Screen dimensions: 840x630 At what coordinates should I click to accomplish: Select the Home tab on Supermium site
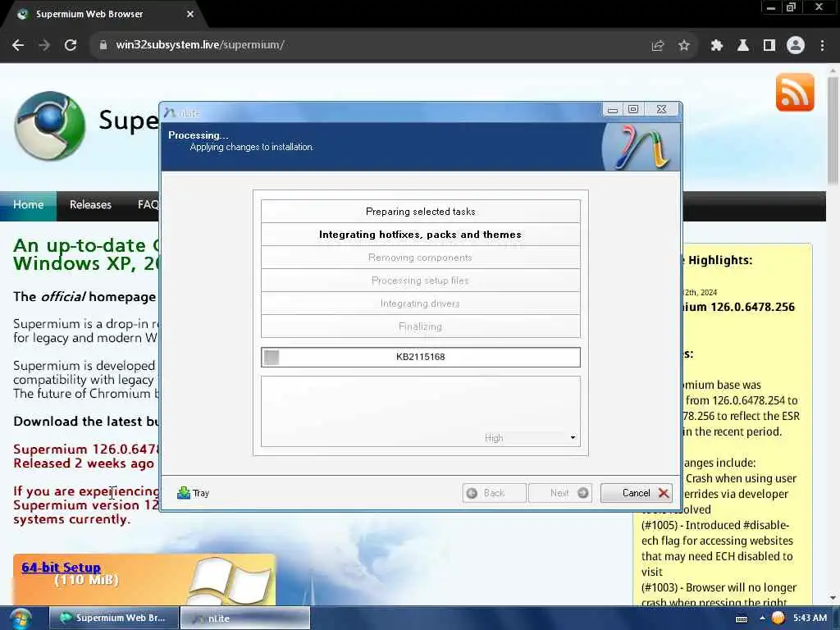[x=29, y=205]
